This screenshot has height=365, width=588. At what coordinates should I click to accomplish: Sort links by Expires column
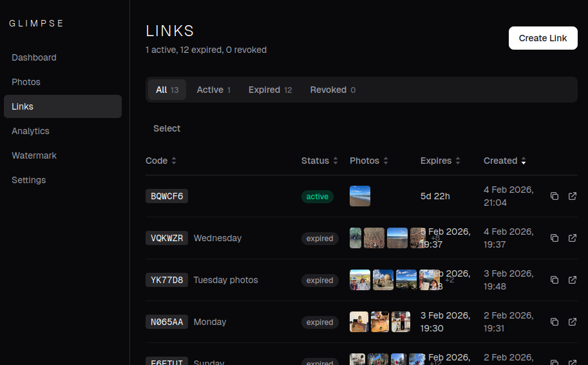441,161
